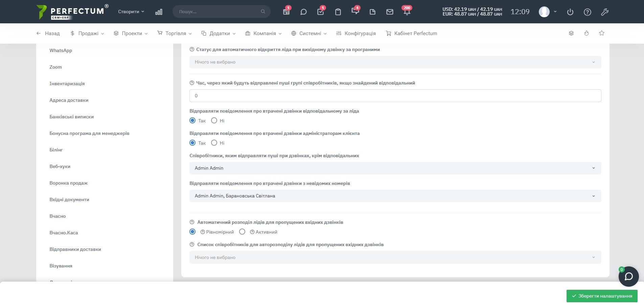This screenshot has width=644, height=308.
Task: Click the help question mark icon in header
Action: (588, 12)
